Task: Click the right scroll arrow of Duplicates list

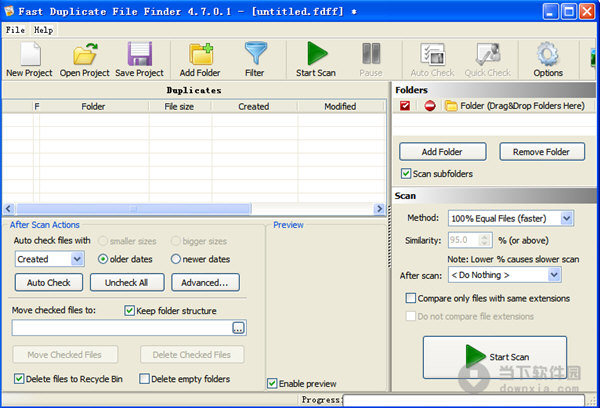Action: [x=379, y=209]
